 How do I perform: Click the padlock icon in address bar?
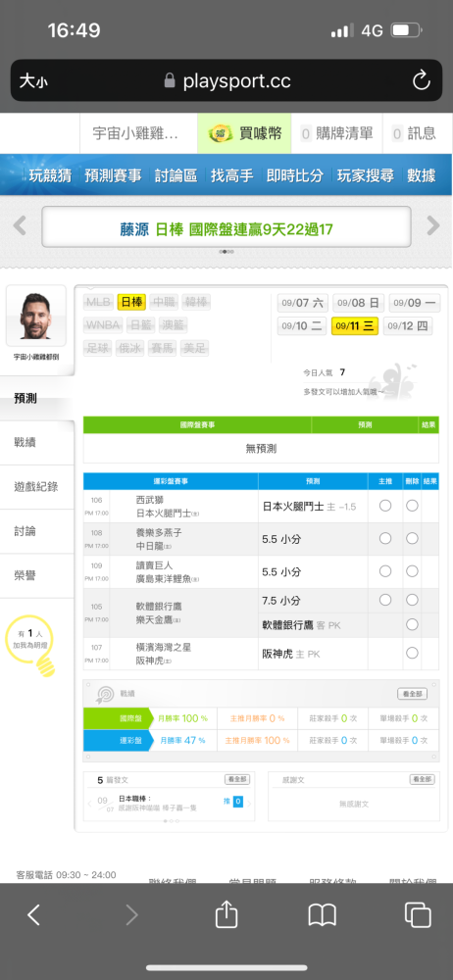click(169, 80)
